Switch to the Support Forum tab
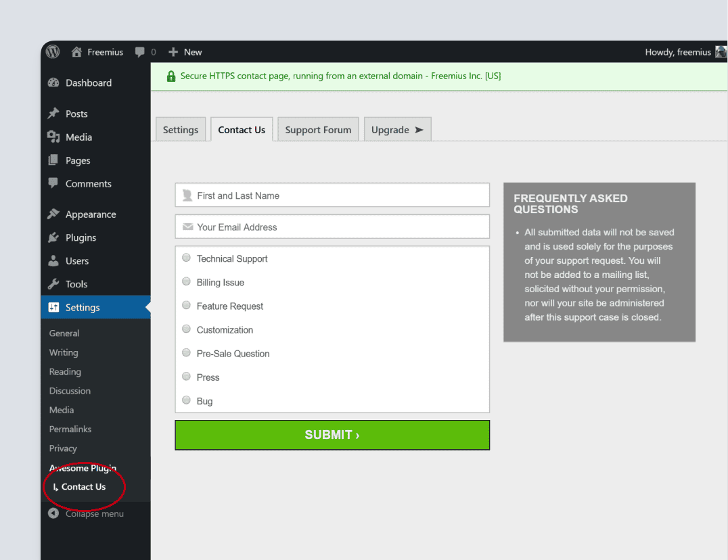This screenshot has width=728, height=560. pos(318,130)
